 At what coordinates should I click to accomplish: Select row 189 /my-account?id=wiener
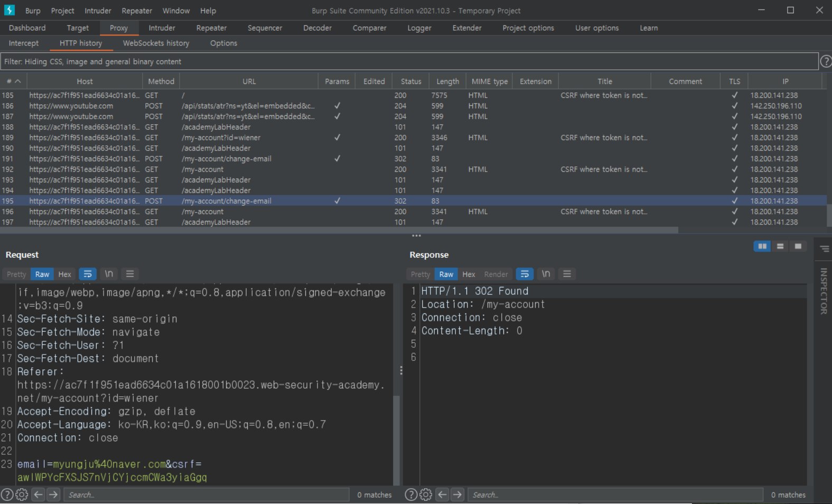click(413, 137)
